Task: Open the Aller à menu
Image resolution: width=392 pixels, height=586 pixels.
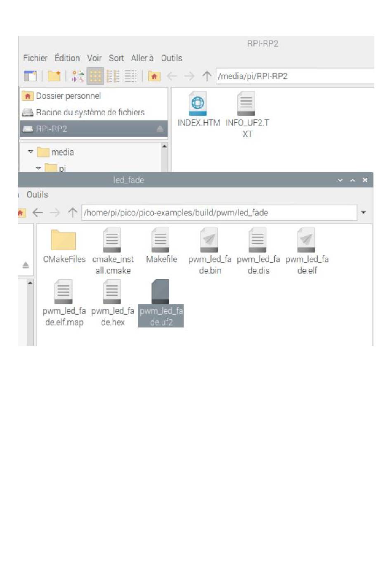Action: (142, 58)
